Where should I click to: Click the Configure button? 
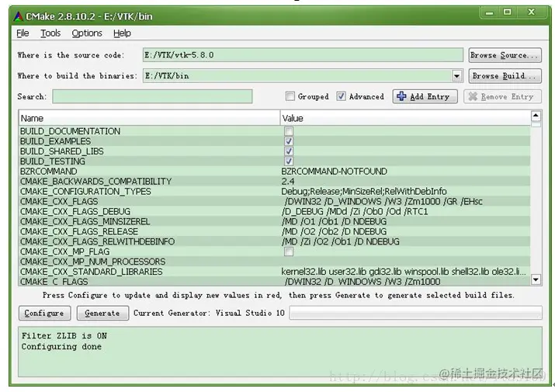[x=44, y=313]
